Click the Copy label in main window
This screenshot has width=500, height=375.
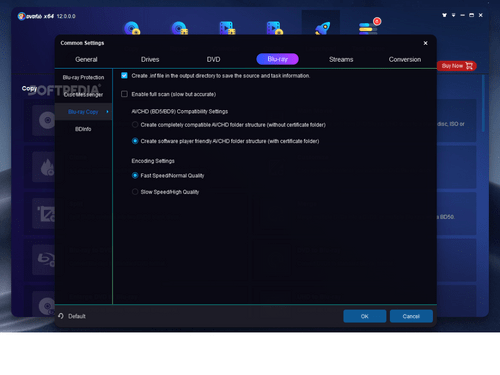click(29, 88)
